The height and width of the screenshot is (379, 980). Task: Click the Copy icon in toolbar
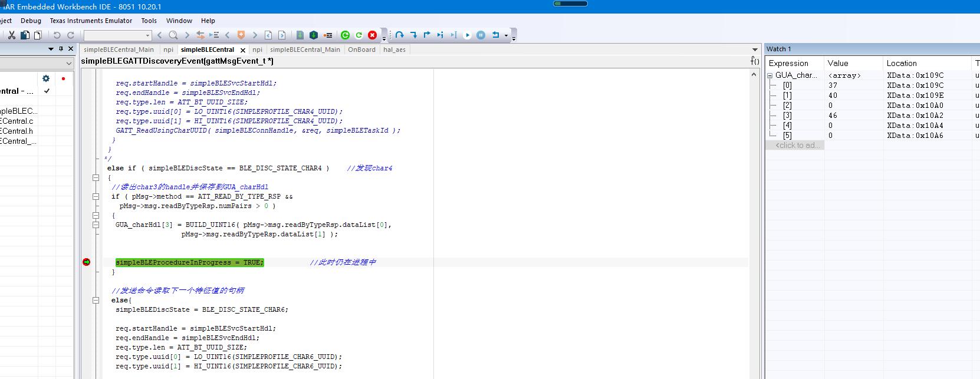point(25,35)
